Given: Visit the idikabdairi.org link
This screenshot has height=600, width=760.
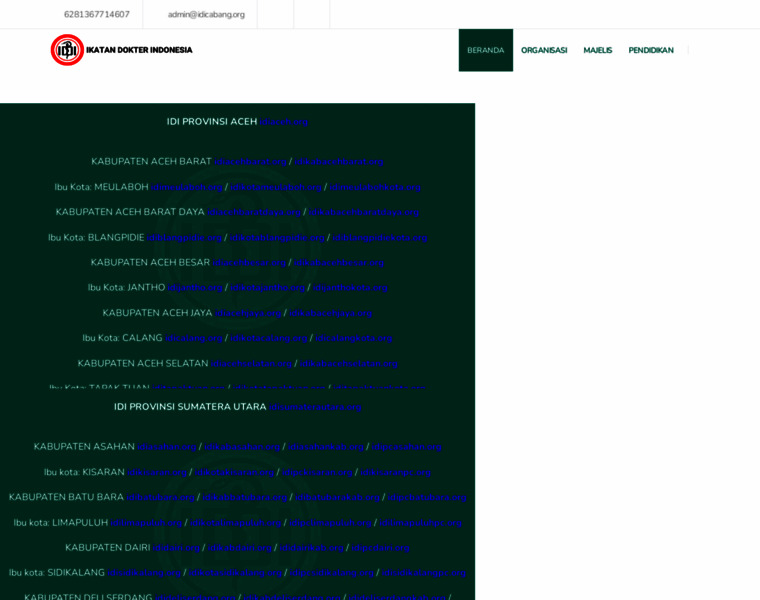Looking at the screenshot, I should coord(239,548).
